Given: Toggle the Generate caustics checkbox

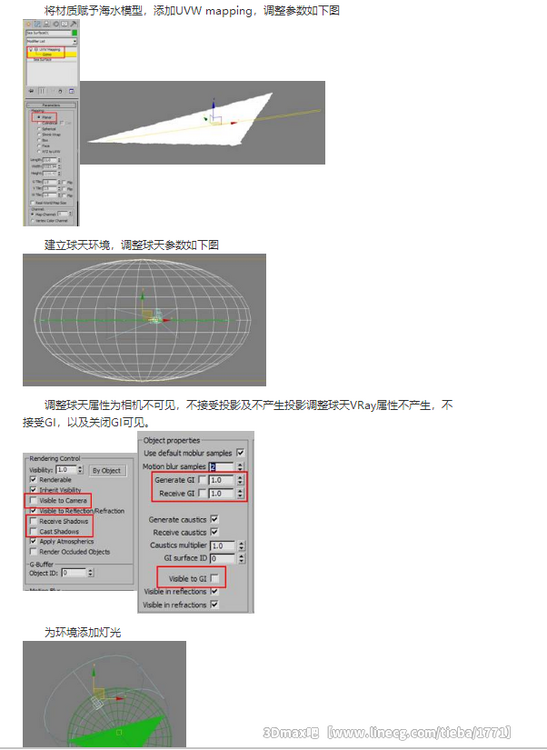Looking at the screenshot, I should (x=214, y=519).
